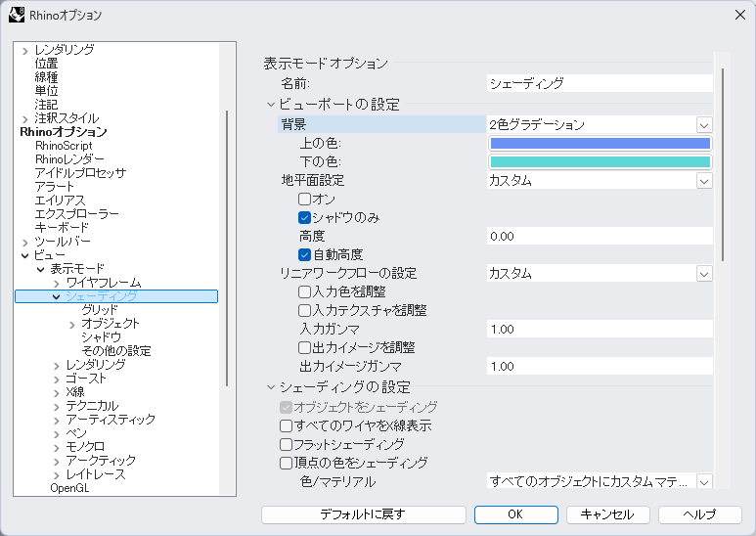Expand the テクニカル display mode node

57,406
